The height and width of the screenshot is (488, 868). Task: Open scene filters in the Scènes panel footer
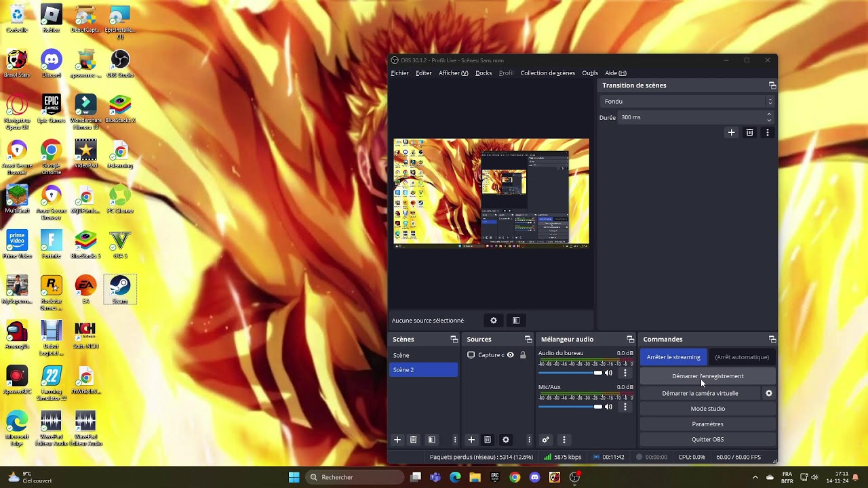pos(431,440)
